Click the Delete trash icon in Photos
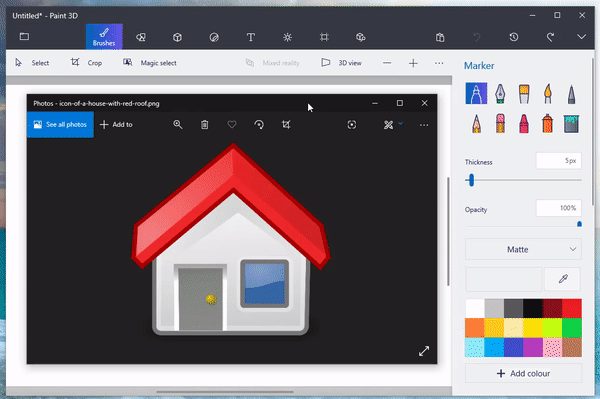Viewport: 600px width, 399px height. [205, 124]
